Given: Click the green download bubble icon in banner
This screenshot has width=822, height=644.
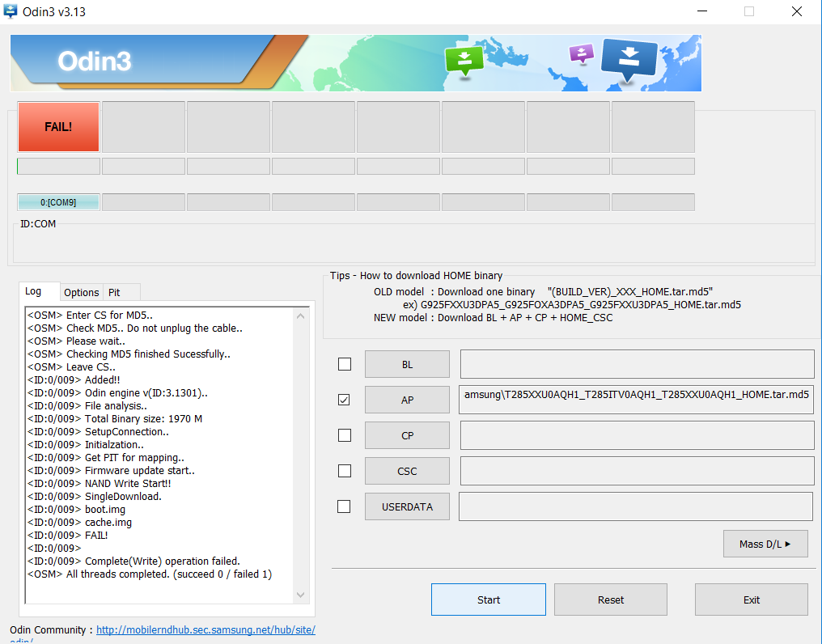Looking at the screenshot, I should [464, 61].
